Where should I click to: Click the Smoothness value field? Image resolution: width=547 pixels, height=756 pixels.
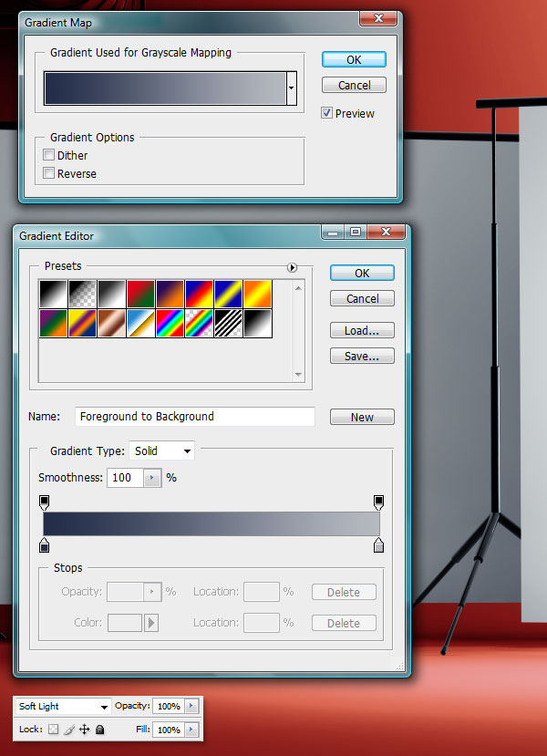125,478
